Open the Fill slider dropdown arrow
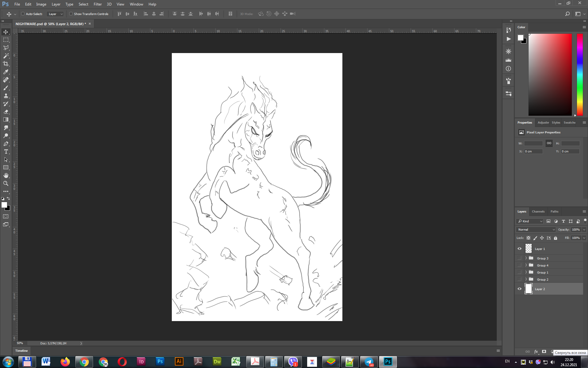Image resolution: width=588 pixels, height=368 pixels. (584, 238)
